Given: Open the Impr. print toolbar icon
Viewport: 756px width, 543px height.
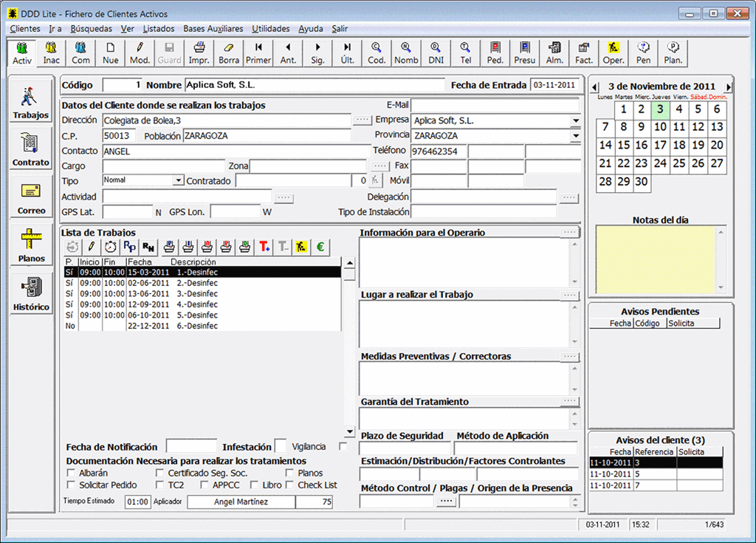Looking at the screenshot, I should point(199,52).
